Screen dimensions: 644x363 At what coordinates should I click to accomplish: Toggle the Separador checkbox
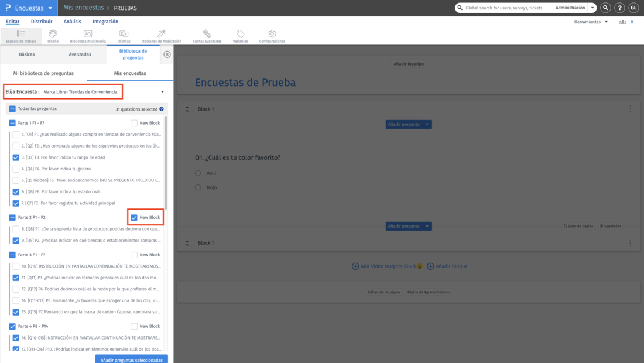(602, 226)
